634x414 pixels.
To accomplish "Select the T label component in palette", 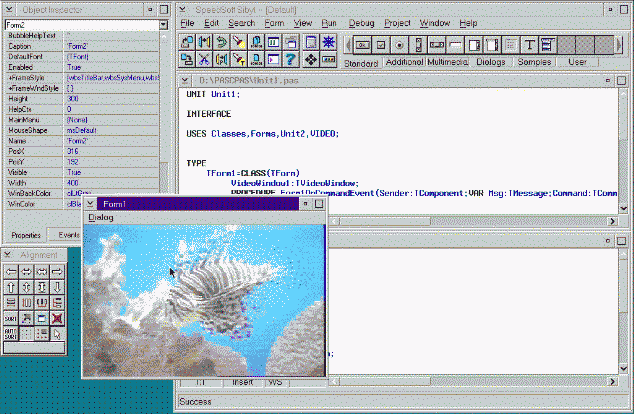I will tap(529, 45).
